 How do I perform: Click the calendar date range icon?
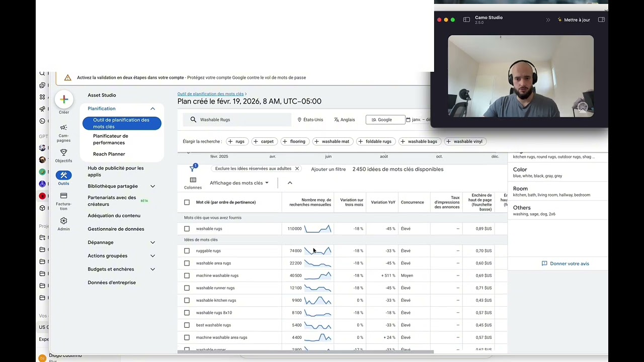click(408, 120)
